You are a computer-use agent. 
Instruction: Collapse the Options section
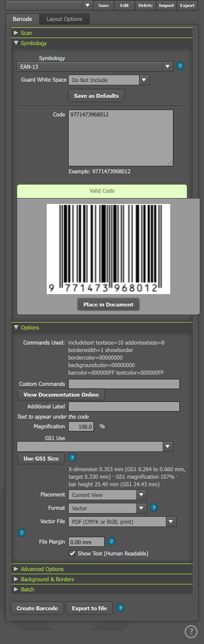coord(102,327)
